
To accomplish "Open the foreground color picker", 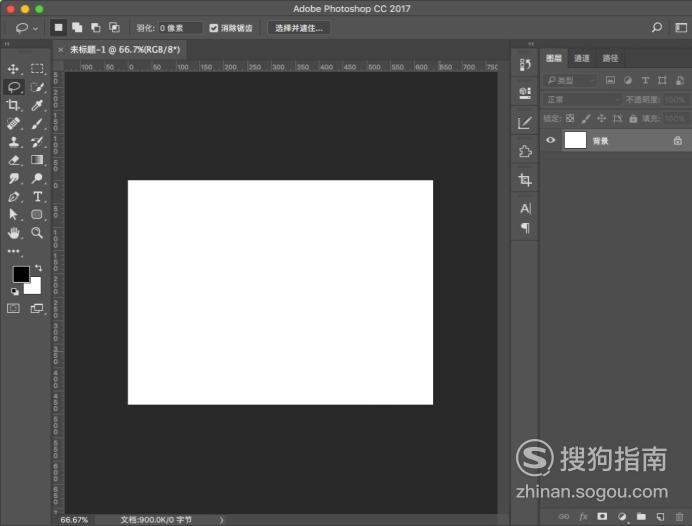I will [x=21, y=274].
